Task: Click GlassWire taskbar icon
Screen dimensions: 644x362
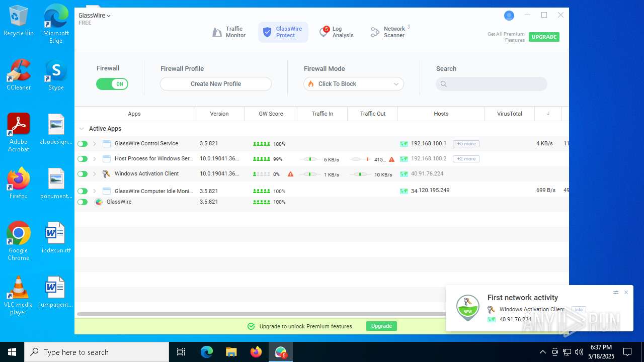Action: (x=281, y=352)
